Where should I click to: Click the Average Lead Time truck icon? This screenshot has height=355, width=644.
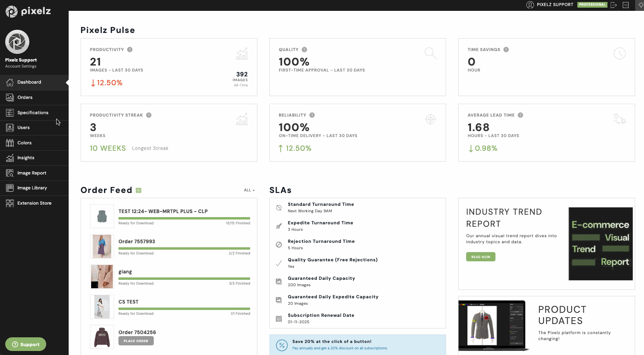coord(620,119)
